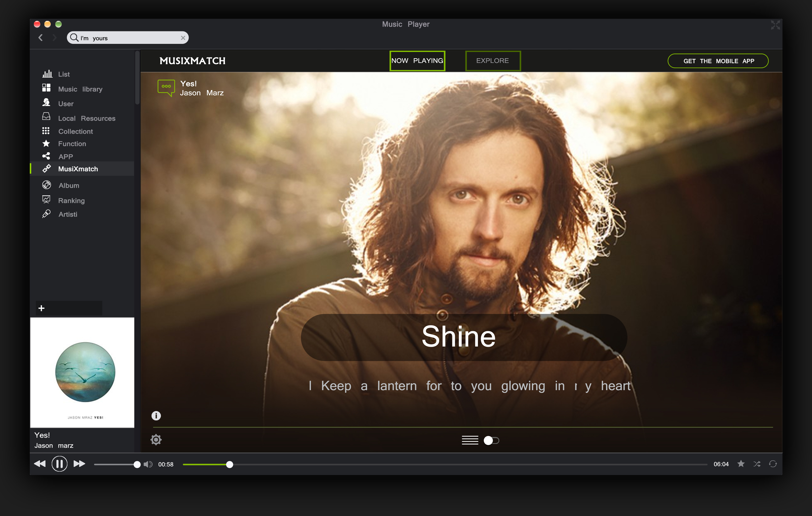The width and height of the screenshot is (812, 516).
Task: Switch to the NOW PLAYING tab
Action: click(x=417, y=61)
